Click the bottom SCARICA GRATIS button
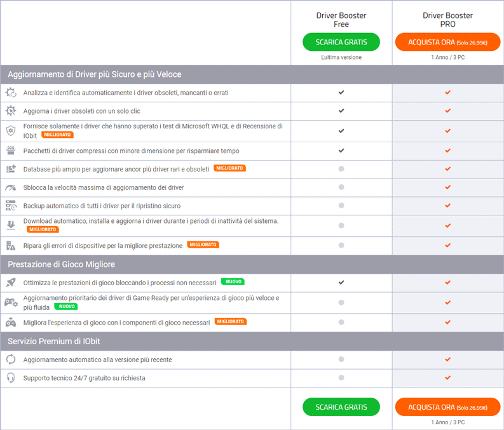The height and width of the screenshot is (430, 504). pyautogui.click(x=341, y=407)
